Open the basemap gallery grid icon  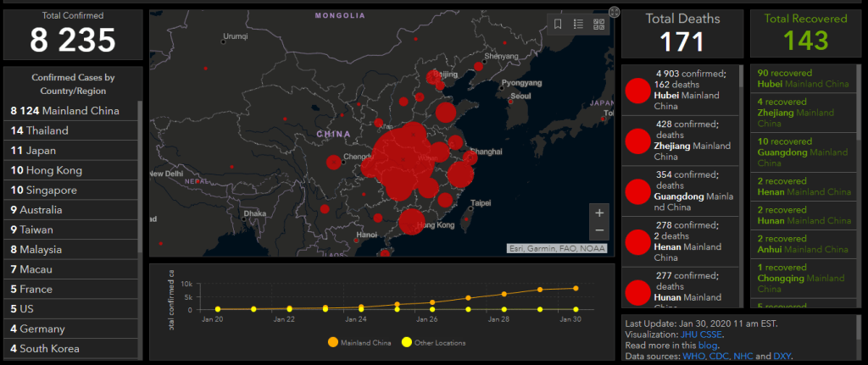coord(599,24)
